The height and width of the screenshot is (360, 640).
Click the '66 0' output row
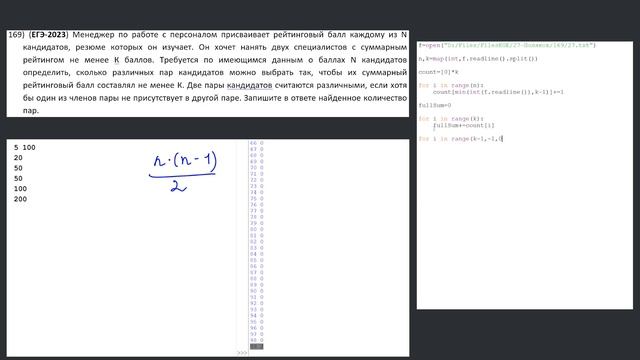(x=257, y=143)
